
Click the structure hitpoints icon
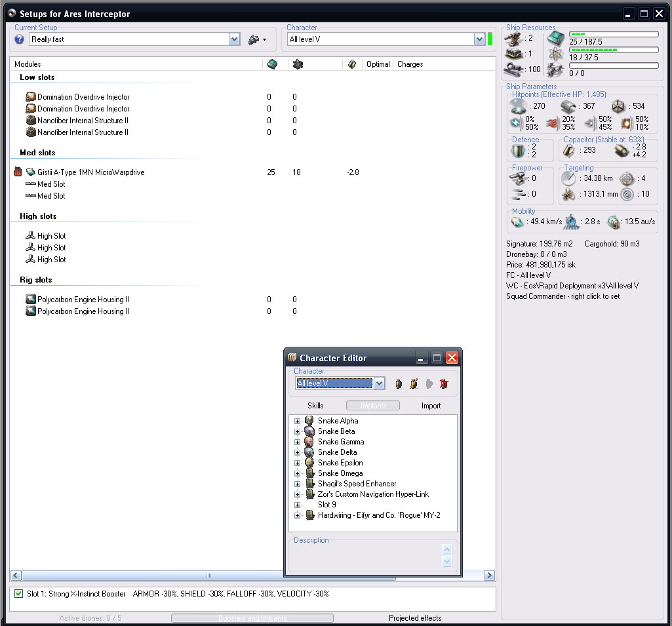618,106
